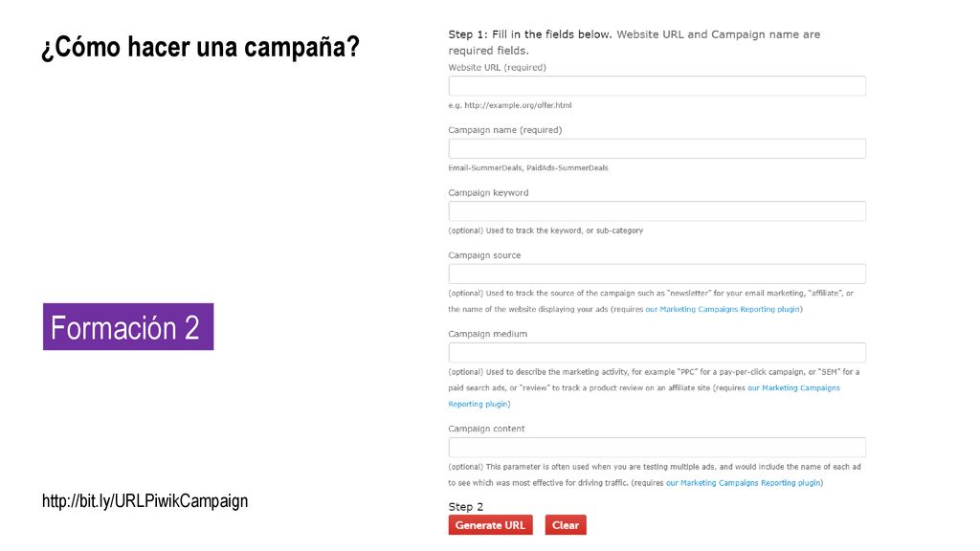The width and height of the screenshot is (980, 551).
Task: Click the 'Campaign name (required)' label
Action: (x=505, y=130)
